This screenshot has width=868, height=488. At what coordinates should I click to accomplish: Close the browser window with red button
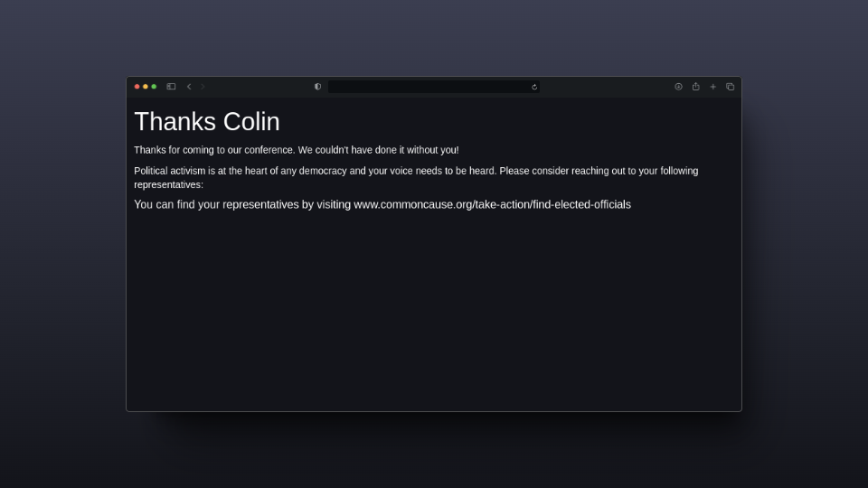coord(137,87)
